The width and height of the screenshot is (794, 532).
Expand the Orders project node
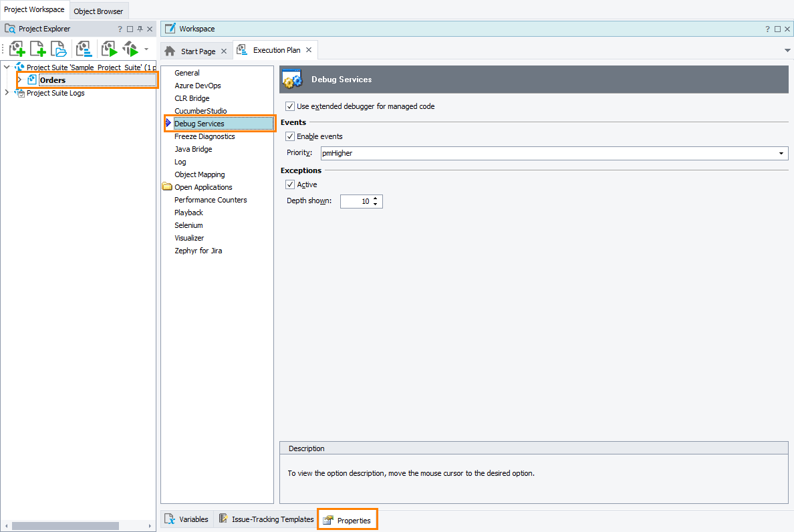[19, 80]
